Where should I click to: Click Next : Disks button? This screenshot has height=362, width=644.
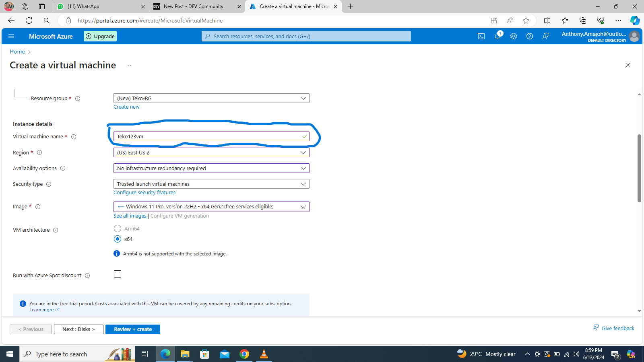pos(78,329)
